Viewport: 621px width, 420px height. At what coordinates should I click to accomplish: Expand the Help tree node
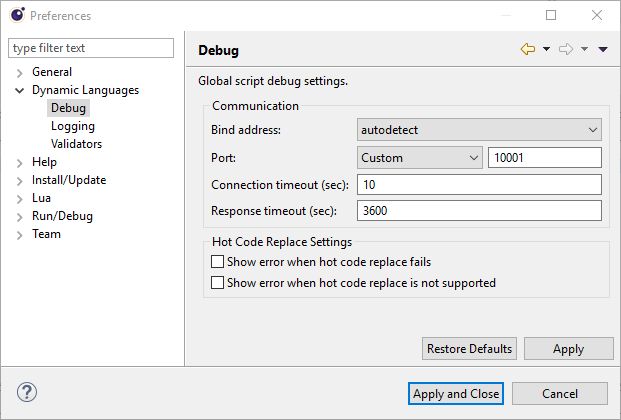click(x=19, y=163)
